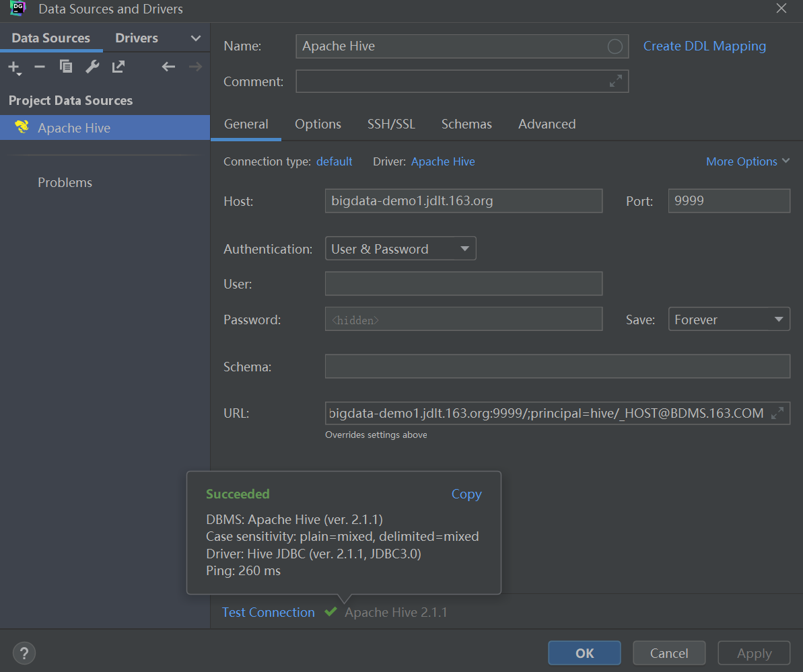803x672 pixels.
Task: Open the Advanced tab
Action: (x=547, y=124)
